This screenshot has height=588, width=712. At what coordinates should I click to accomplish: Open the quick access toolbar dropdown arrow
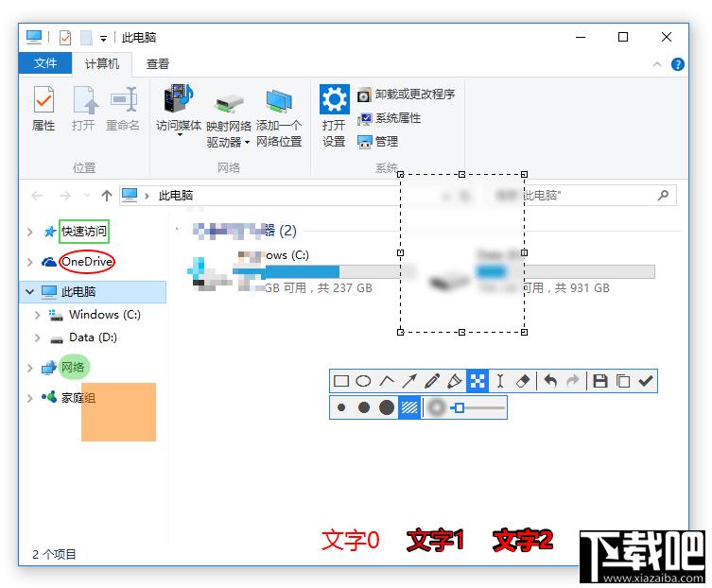pyautogui.click(x=103, y=39)
